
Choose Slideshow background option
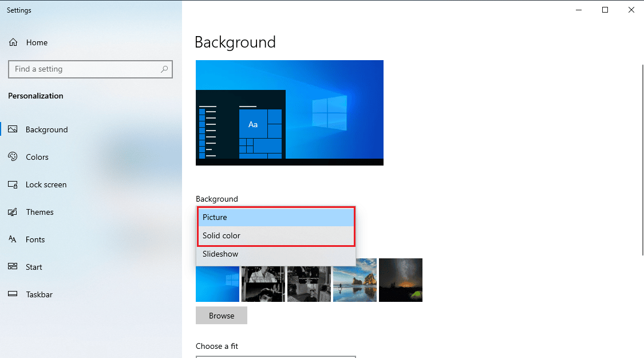tap(275, 254)
